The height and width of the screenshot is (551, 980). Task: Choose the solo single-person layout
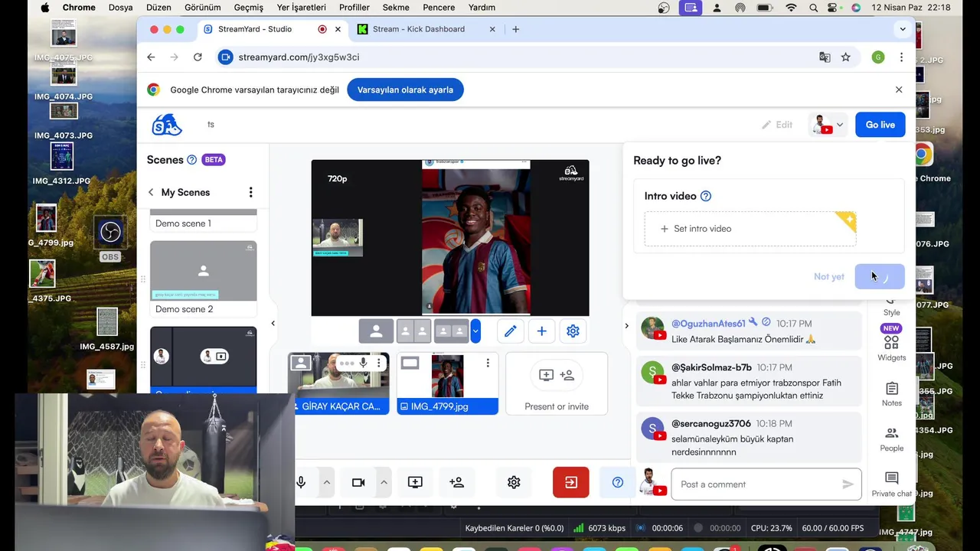[x=376, y=331]
